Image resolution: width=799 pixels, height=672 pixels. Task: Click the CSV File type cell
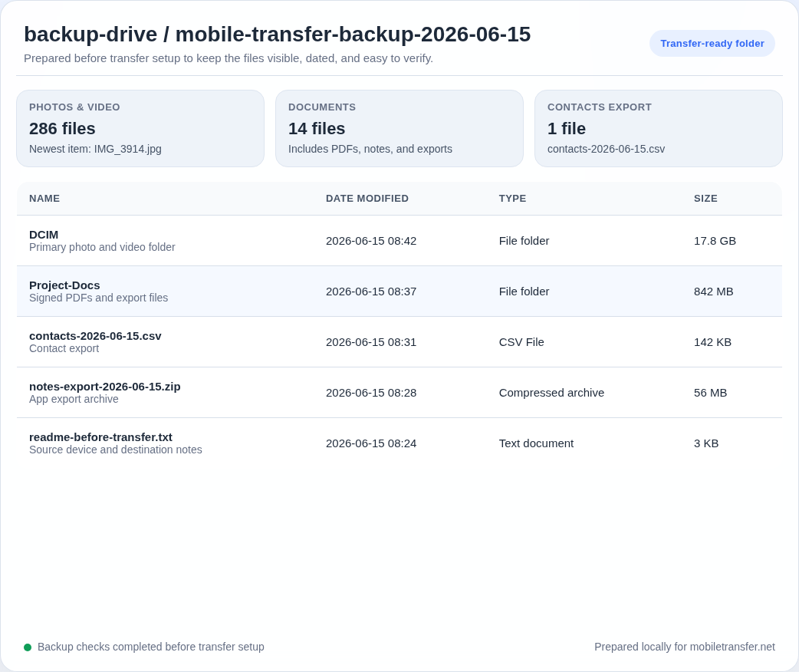coord(521,342)
